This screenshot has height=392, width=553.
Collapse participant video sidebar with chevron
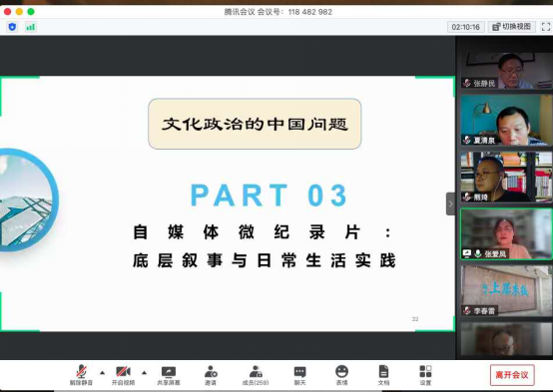[450, 203]
